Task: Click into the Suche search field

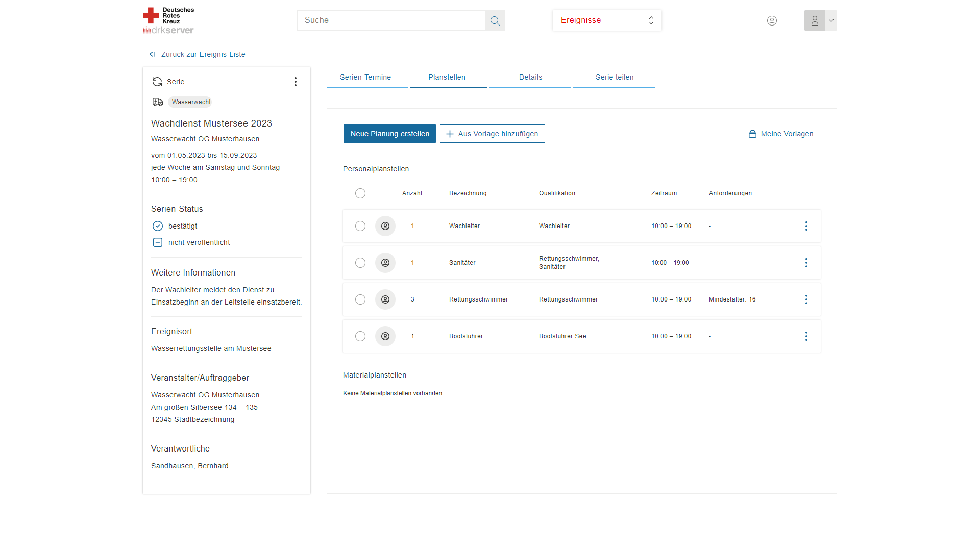Action: click(x=391, y=20)
